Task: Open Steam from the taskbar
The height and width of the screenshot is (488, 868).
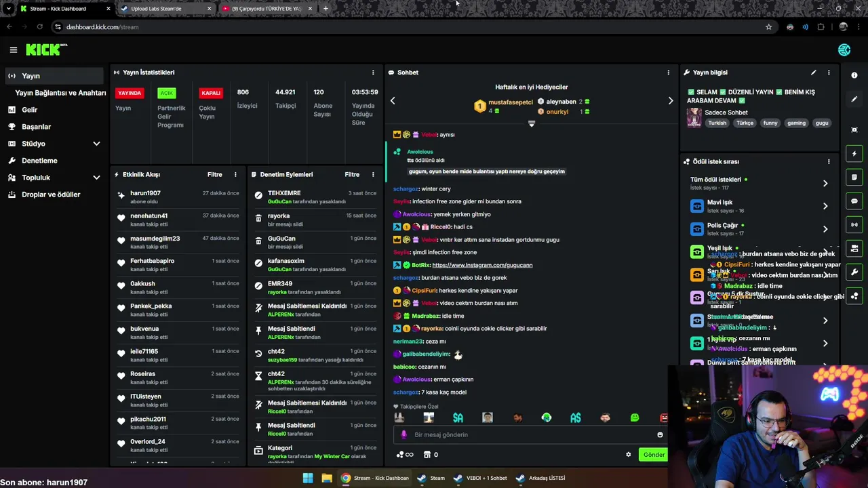Action: 431,478
